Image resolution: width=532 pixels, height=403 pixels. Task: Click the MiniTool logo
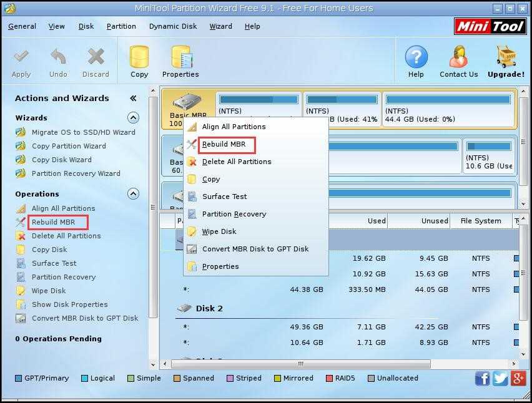tap(490, 26)
